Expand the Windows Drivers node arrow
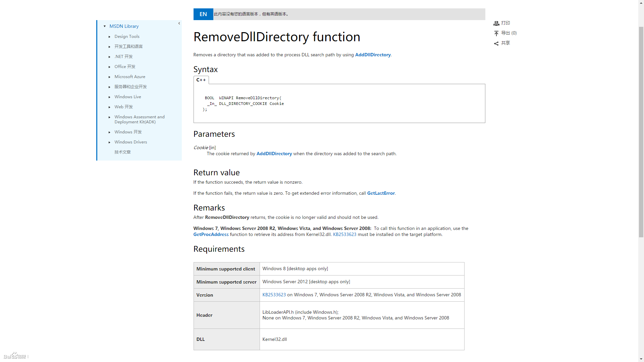This screenshot has width=644, height=362. click(109, 142)
